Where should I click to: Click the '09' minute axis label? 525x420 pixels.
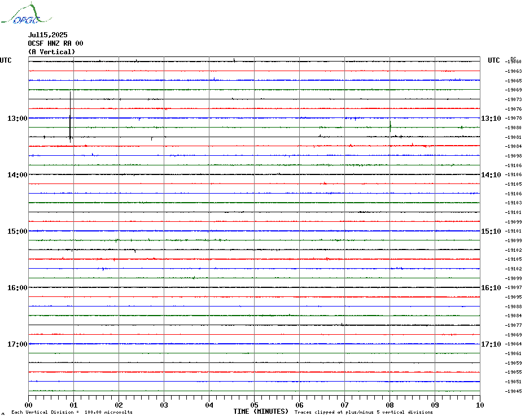[435, 405]
